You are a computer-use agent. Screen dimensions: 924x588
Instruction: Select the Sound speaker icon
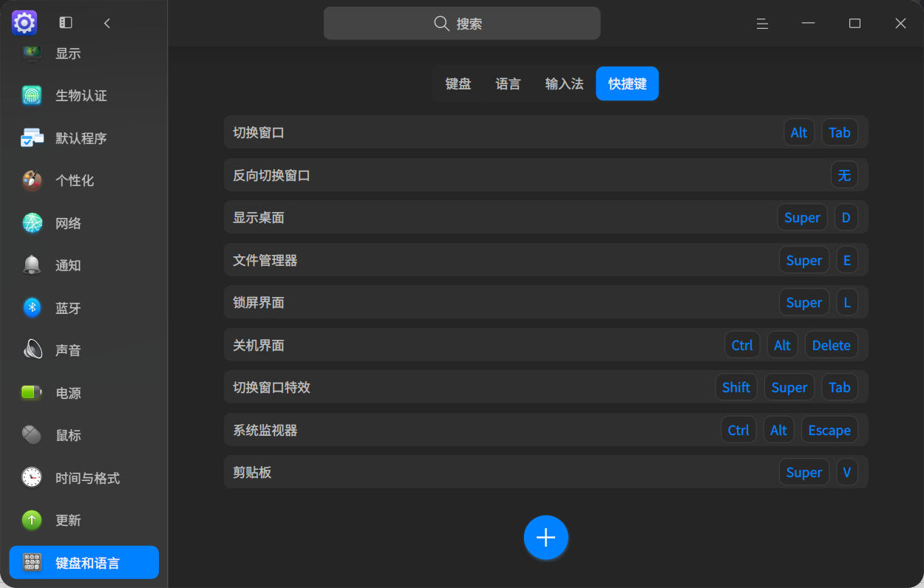click(x=32, y=350)
